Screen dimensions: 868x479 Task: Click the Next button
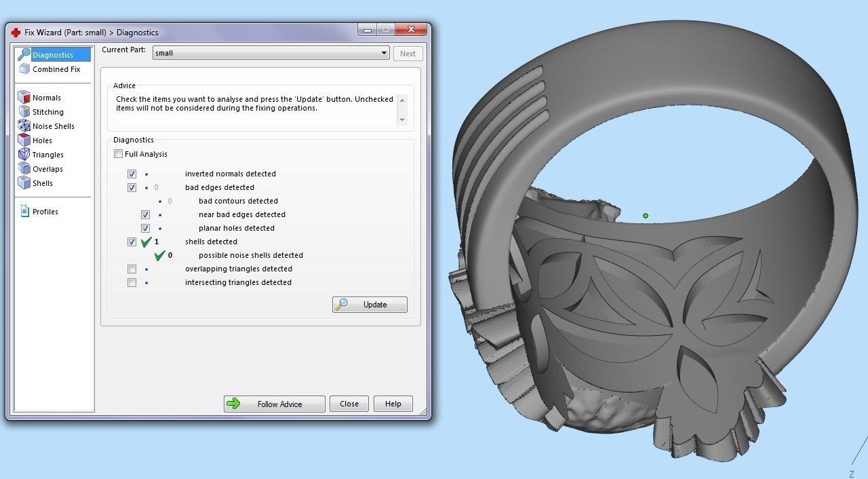click(408, 54)
